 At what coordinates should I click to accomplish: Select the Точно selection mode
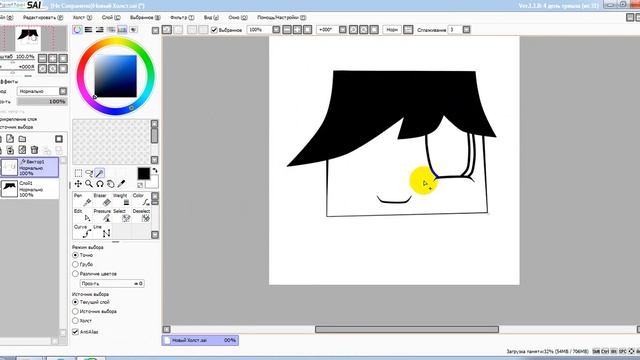pos(75,255)
